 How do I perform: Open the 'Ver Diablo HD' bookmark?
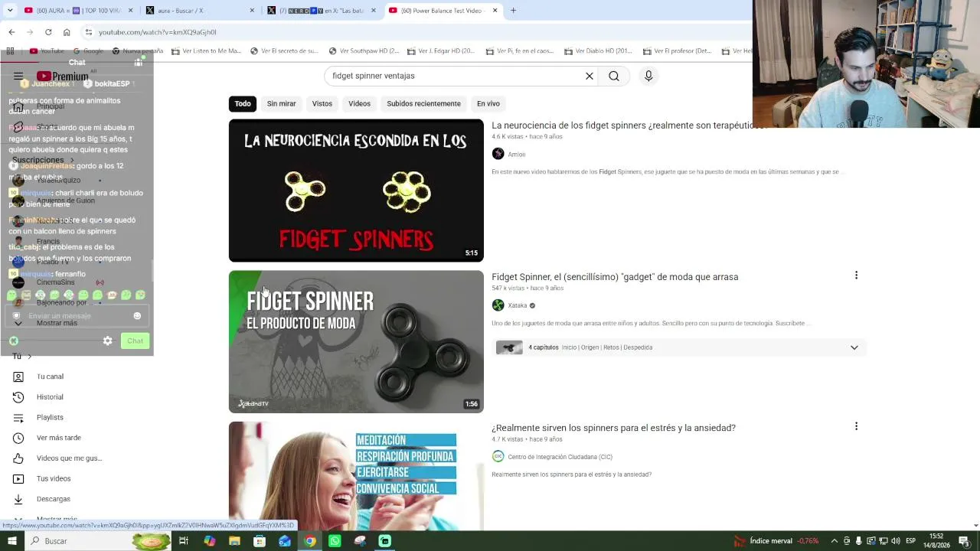click(598, 51)
